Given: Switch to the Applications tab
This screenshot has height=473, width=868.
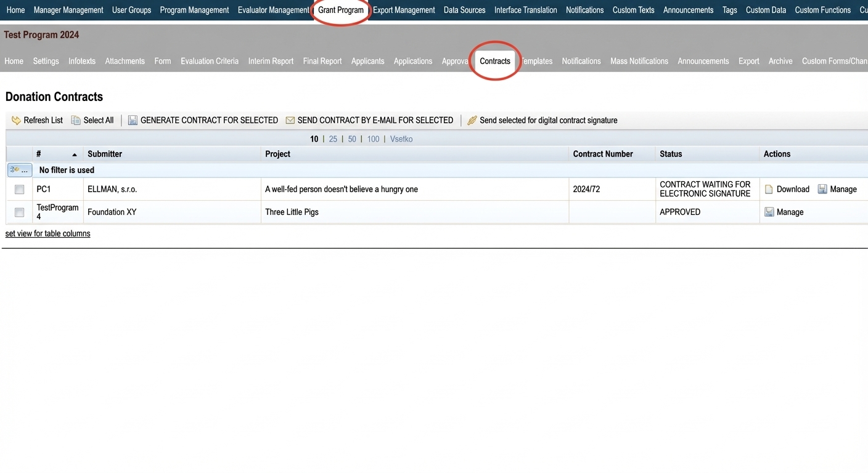Looking at the screenshot, I should click(413, 61).
